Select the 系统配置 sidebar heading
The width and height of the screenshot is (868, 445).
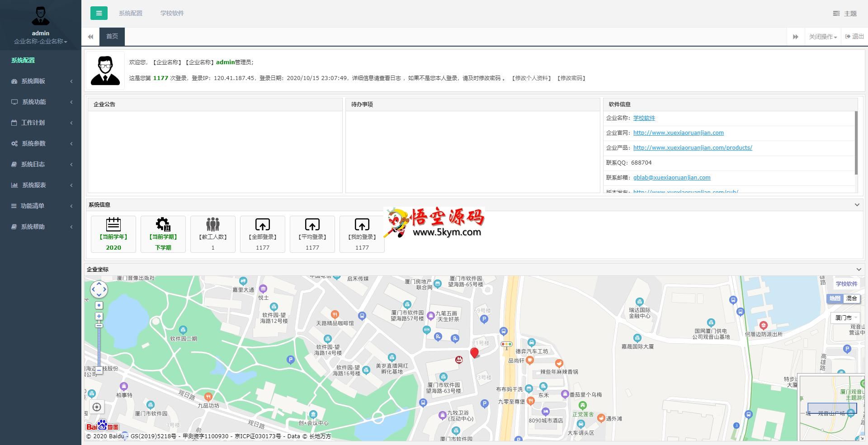pos(23,61)
